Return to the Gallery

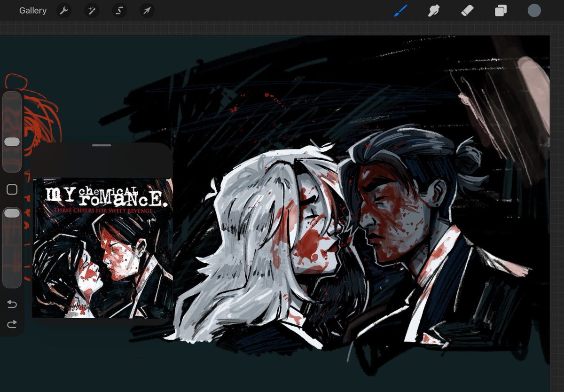coord(32,10)
